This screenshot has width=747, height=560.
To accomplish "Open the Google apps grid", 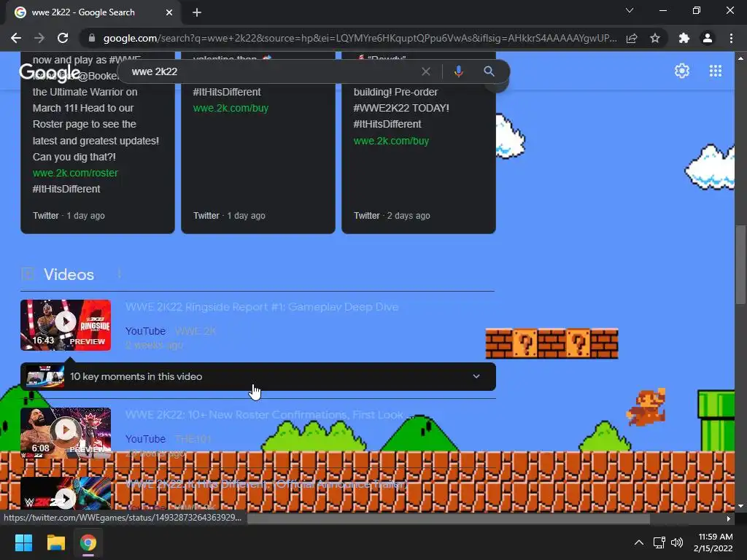I will (716, 71).
